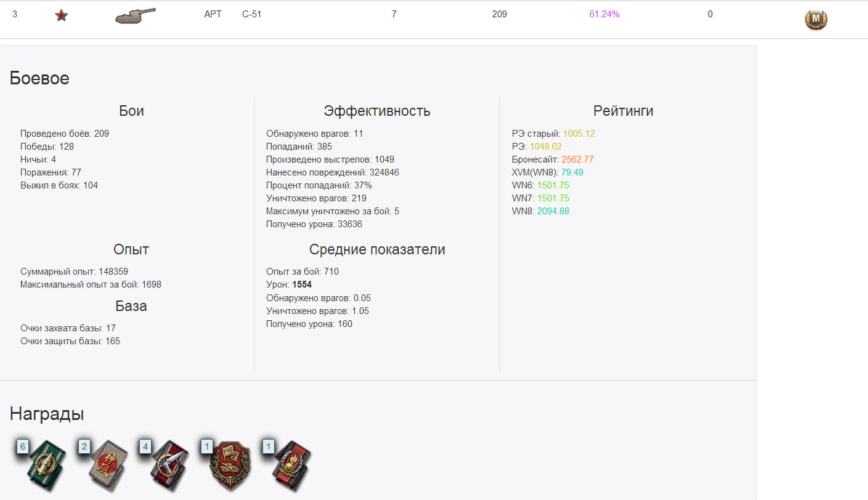Click the gold M mastery badge
Screen dimensions: 868x500
(816, 20)
